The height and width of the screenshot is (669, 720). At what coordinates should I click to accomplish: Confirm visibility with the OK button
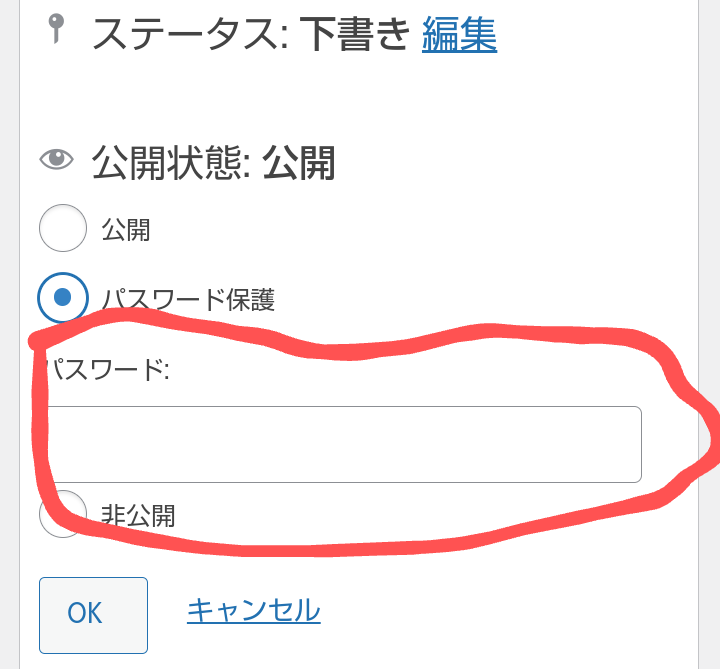click(93, 615)
